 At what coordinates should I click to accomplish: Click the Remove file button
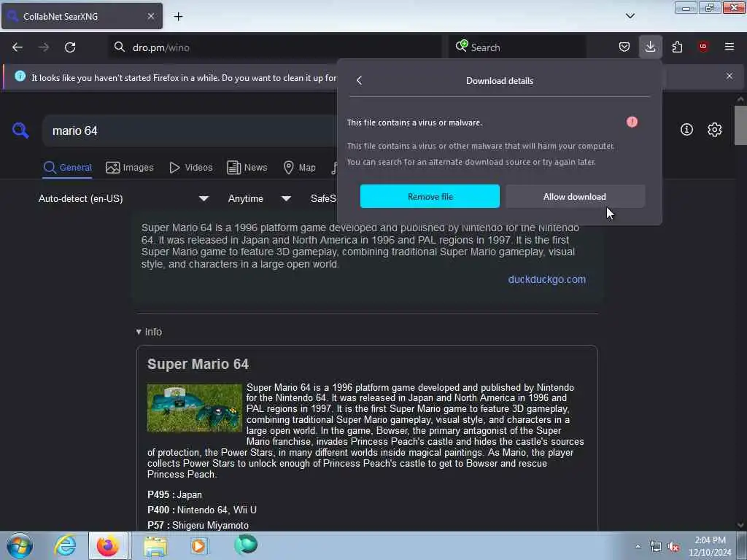tap(430, 196)
